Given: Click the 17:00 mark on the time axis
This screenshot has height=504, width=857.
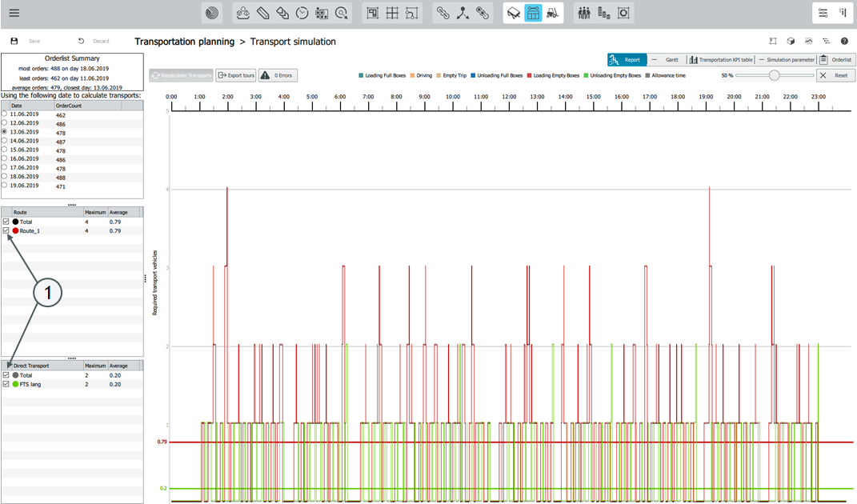Looking at the screenshot, I should pos(649,97).
